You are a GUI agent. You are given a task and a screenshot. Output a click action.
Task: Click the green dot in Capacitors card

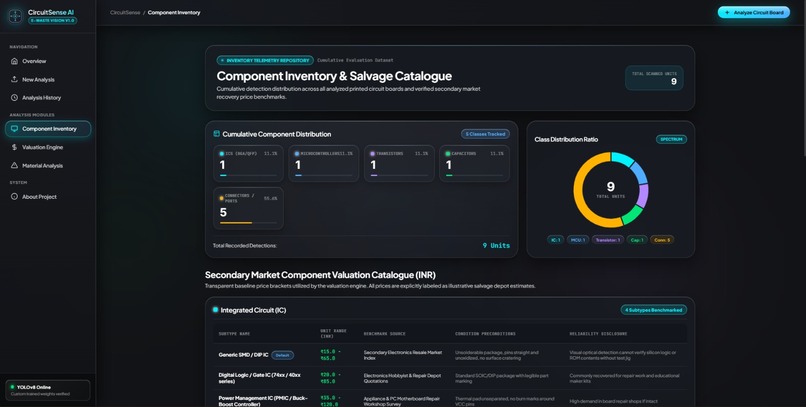pyautogui.click(x=448, y=154)
